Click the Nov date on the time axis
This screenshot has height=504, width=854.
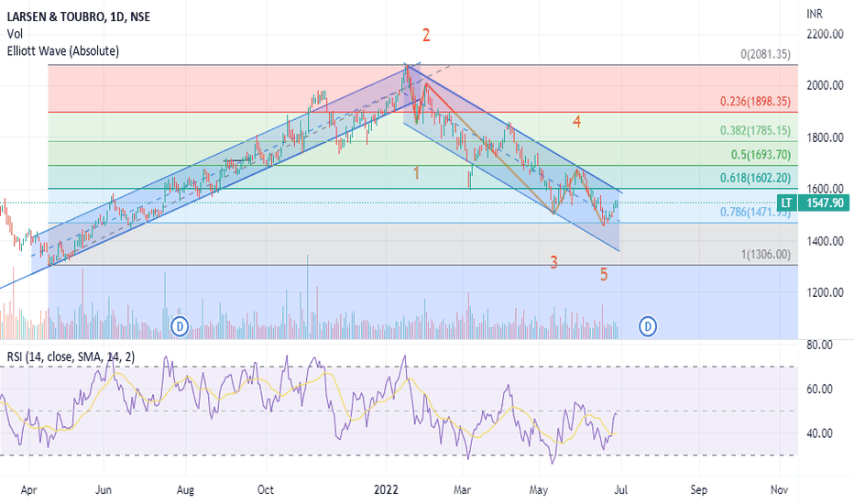pos(780,490)
